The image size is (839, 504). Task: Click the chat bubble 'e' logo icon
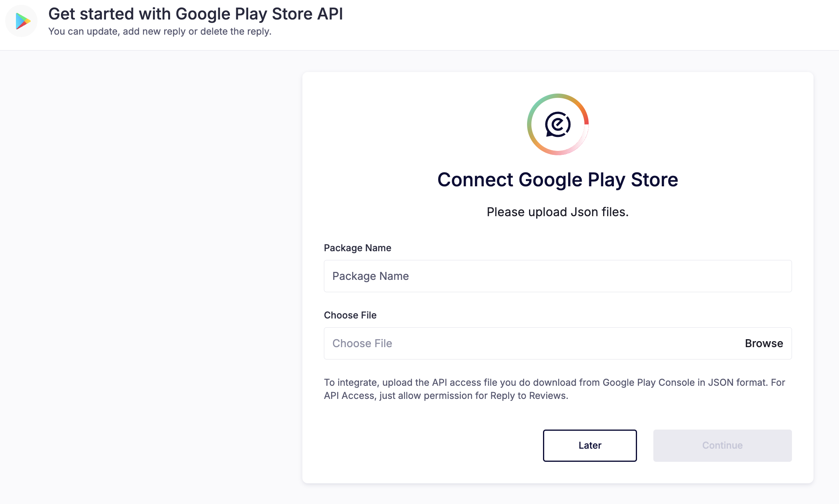point(558,124)
